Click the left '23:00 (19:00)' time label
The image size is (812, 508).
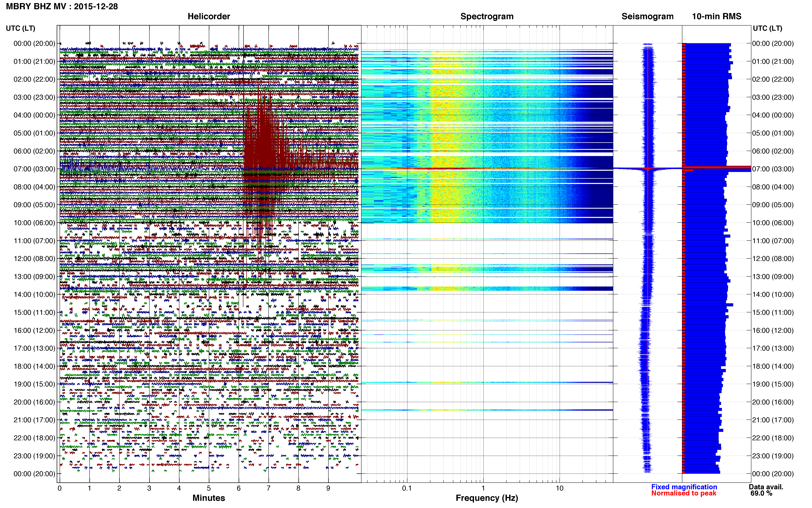(34, 456)
